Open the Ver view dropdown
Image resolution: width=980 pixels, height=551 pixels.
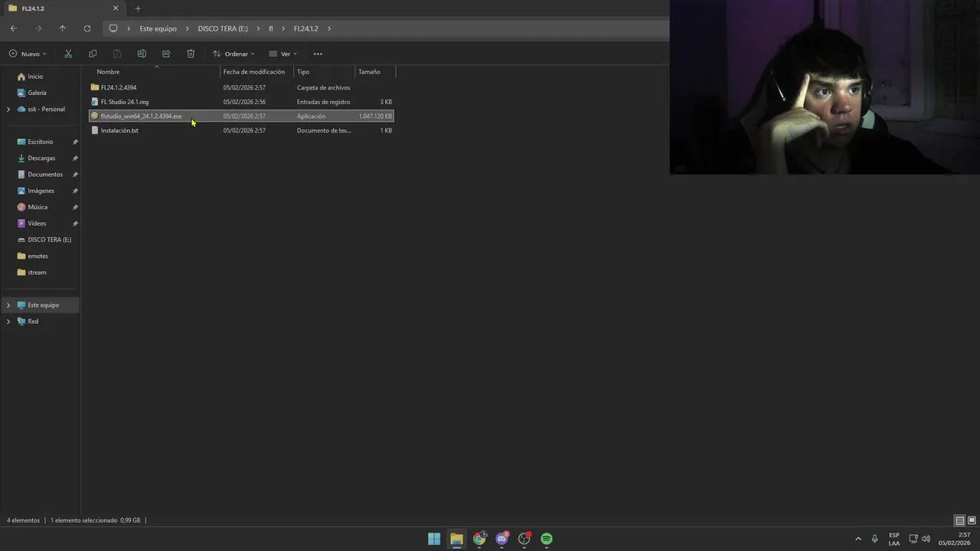283,54
